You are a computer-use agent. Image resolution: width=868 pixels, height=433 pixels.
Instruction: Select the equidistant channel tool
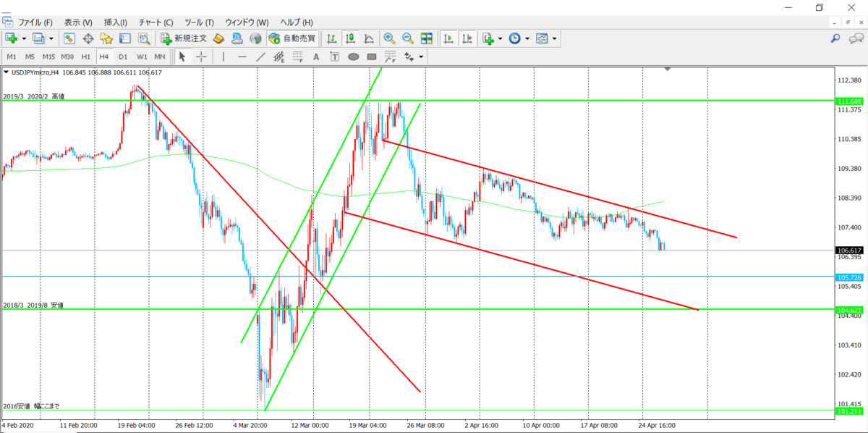pyautogui.click(x=279, y=56)
